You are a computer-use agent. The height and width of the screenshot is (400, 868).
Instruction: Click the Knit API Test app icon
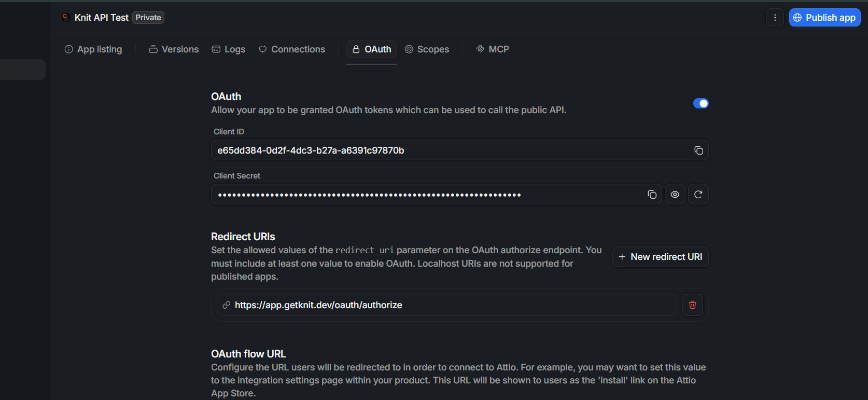pos(66,18)
